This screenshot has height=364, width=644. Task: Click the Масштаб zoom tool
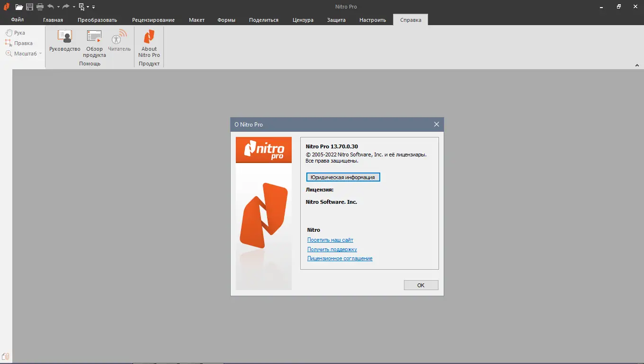[x=21, y=54]
